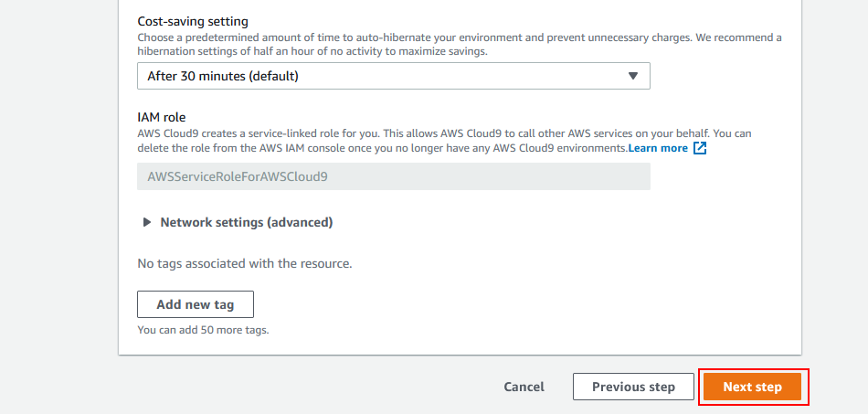Click the external link icon beside Learn more

tap(700, 148)
